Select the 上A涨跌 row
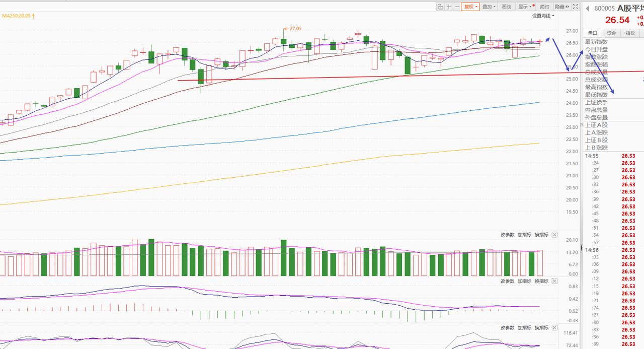 (x=614, y=133)
